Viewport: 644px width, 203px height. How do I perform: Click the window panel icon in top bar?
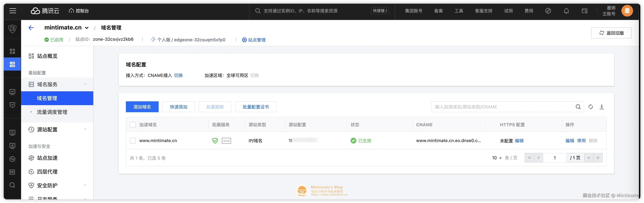pyautogui.click(x=584, y=11)
